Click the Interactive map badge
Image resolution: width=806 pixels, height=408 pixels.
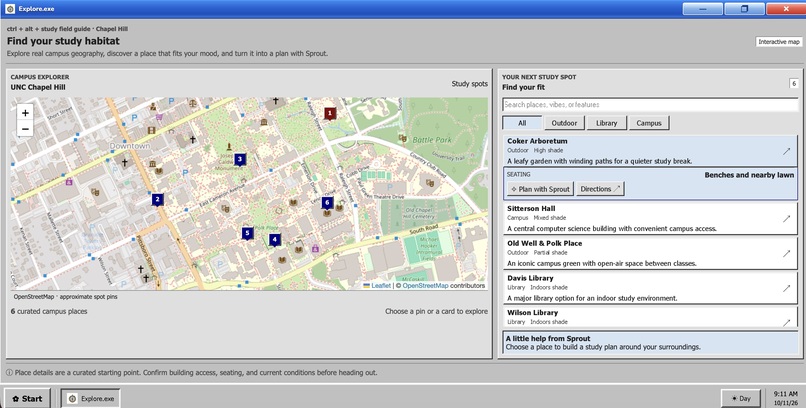779,42
